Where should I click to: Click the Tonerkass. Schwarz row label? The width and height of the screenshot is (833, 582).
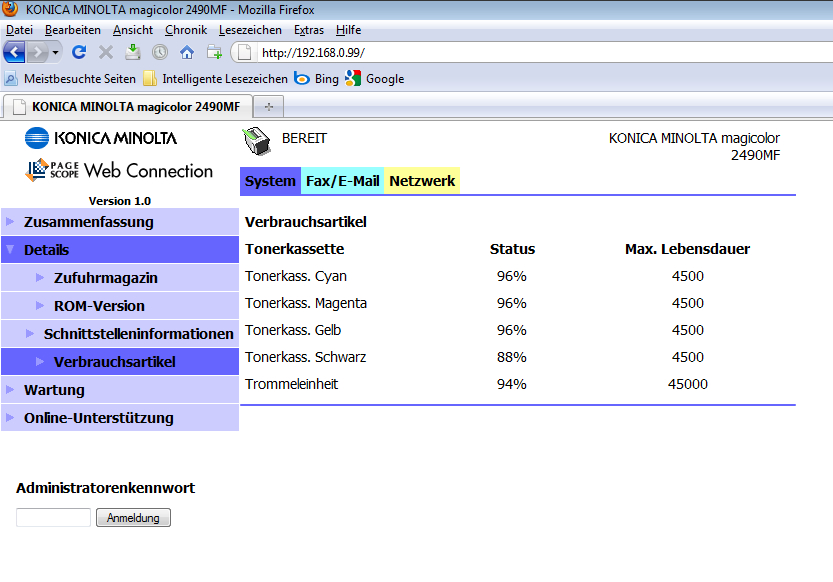(305, 357)
